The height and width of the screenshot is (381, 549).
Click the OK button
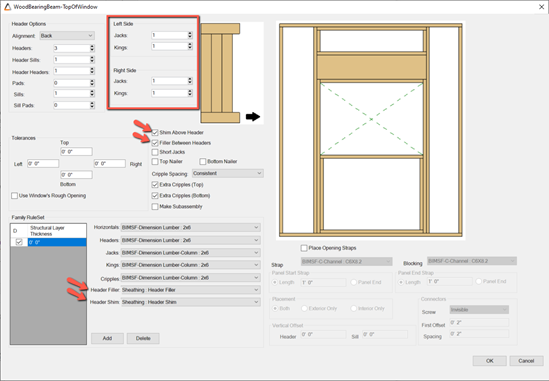[489, 361]
